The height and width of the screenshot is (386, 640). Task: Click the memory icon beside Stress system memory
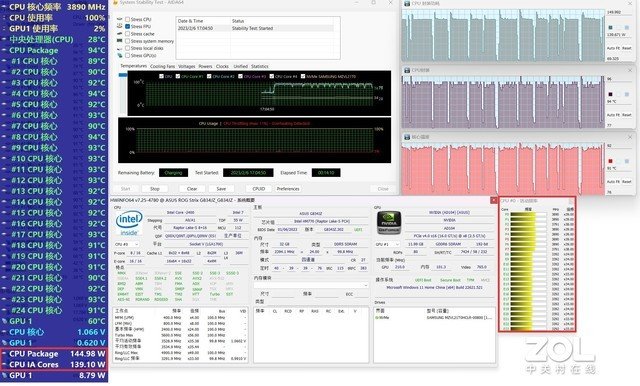(x=120, y=41)
